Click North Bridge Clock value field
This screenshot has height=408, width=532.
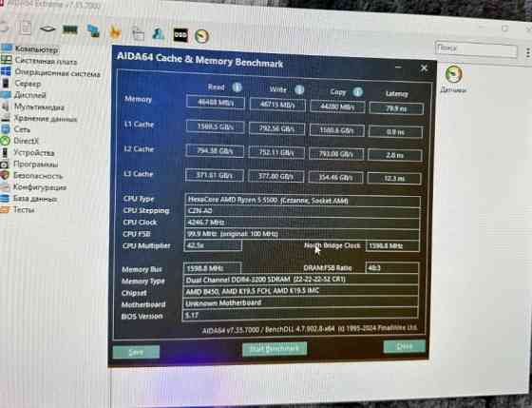(x=392, y=246)
